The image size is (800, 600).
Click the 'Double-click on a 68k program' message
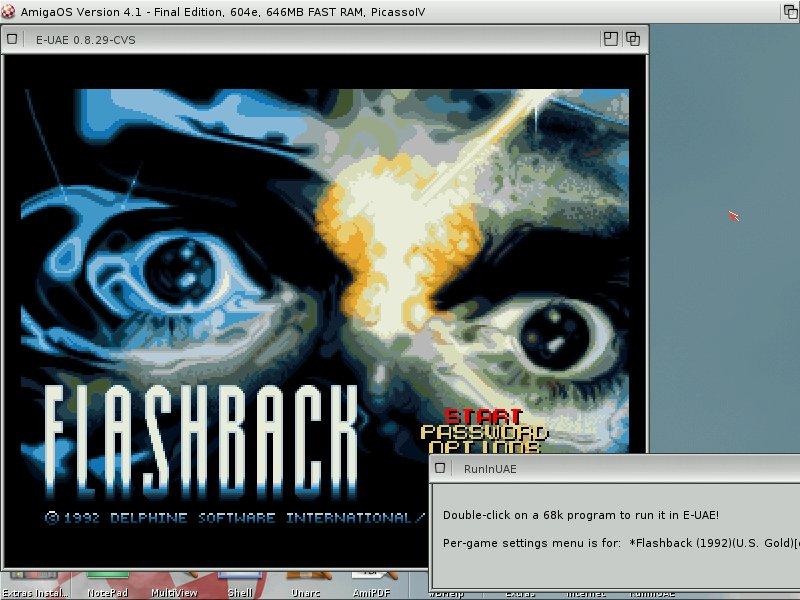click(581, 515)
